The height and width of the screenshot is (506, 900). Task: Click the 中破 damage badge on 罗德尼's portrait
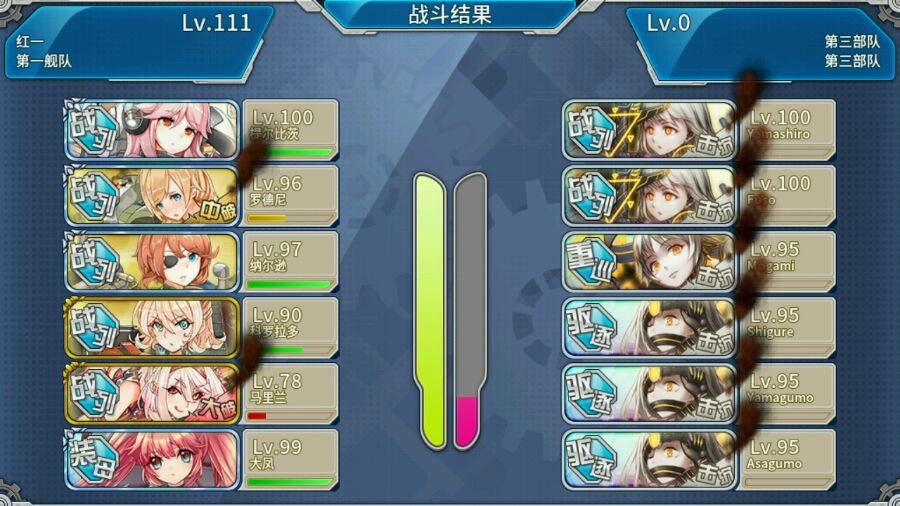(218, 211)
